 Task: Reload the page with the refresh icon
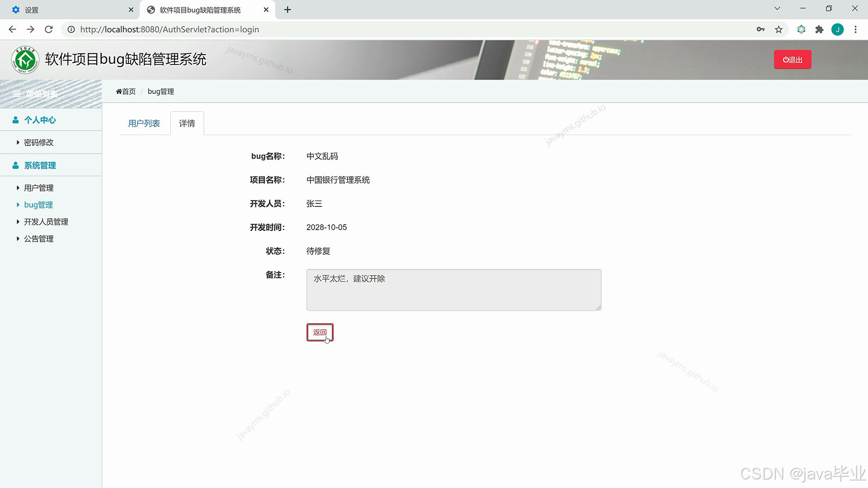click(49, 29)
